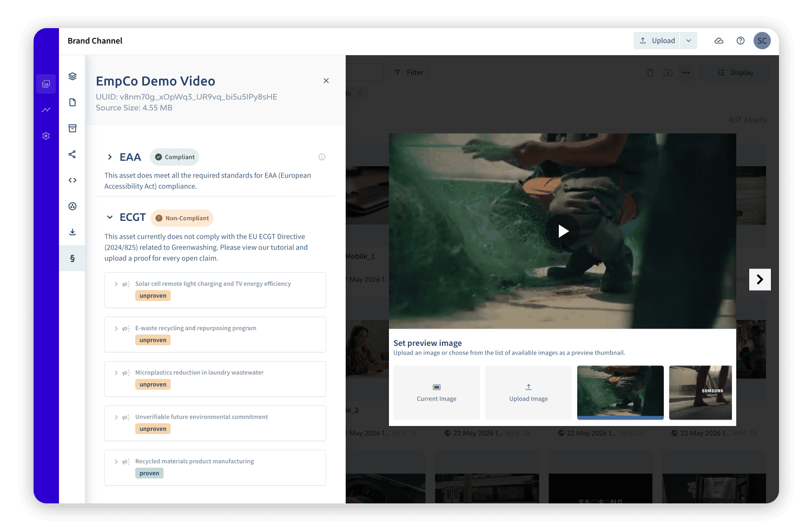Open the Display options button
Viewport: 812px width, 531px height.
pos(735,73)
